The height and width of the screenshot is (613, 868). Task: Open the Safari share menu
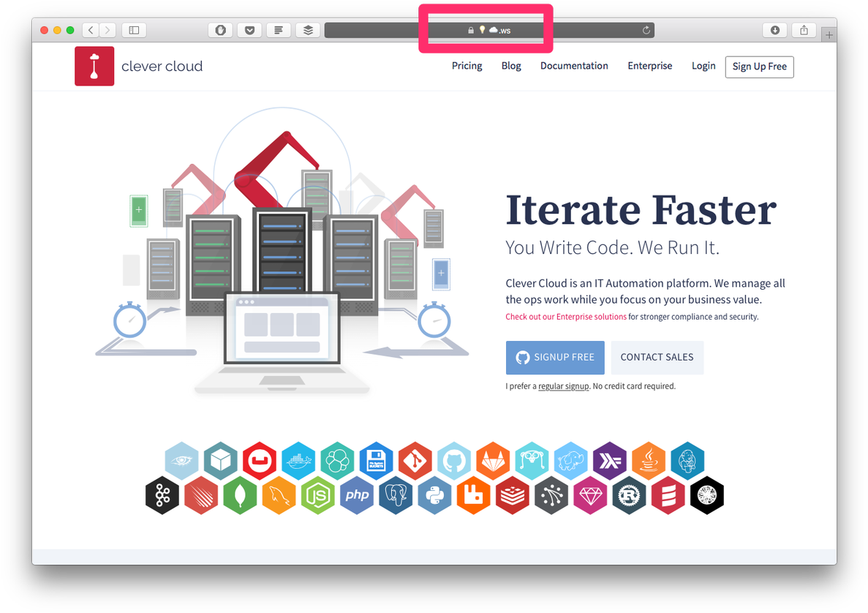click(x=804, y=30)
